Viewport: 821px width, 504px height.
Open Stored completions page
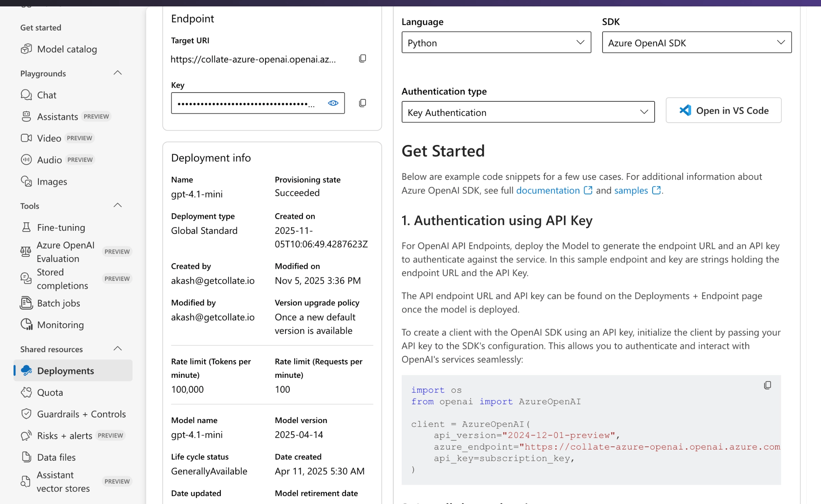[62, 279]
